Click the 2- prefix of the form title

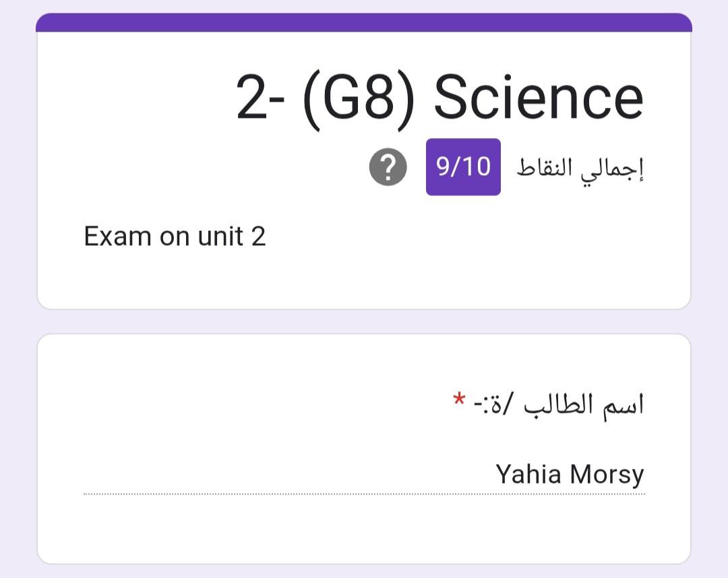[260, 98]
